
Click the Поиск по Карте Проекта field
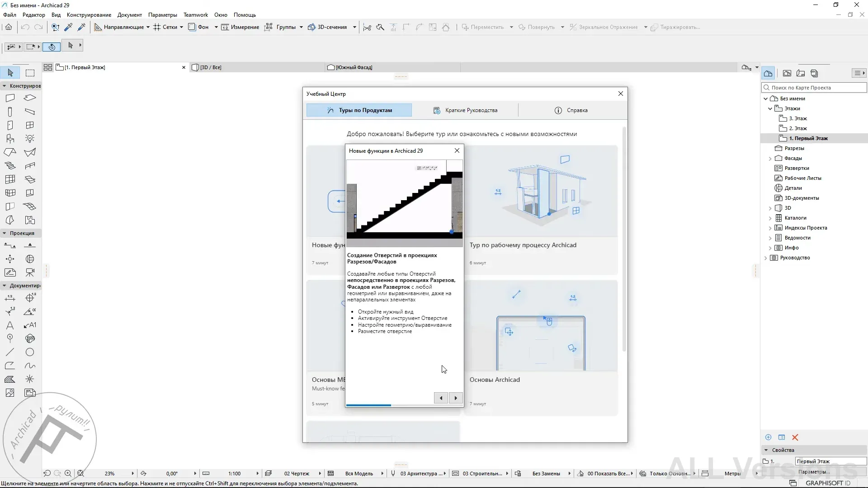815,88
